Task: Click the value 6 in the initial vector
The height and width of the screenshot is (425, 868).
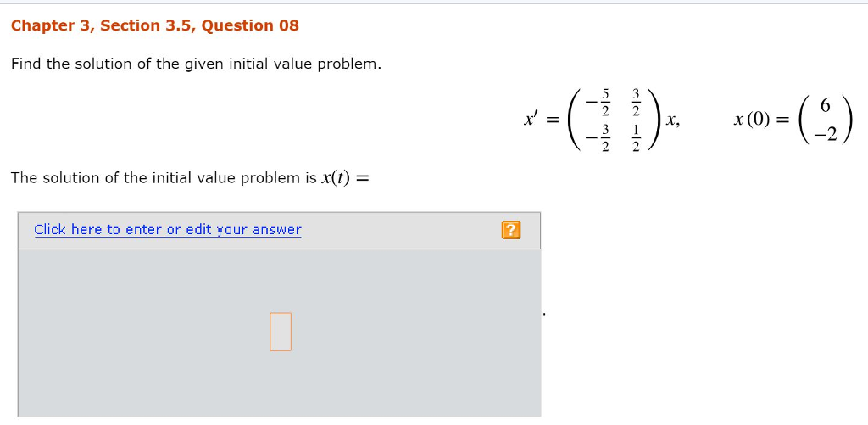Action: [826, 103]
